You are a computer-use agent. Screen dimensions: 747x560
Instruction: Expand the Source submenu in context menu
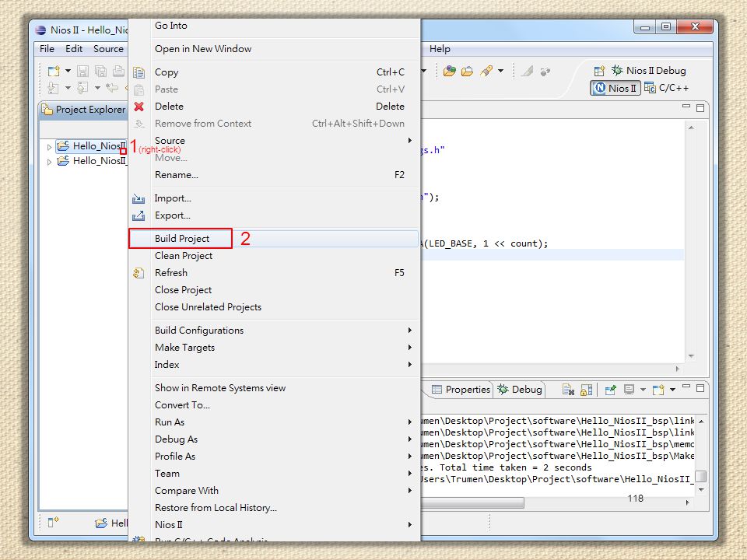[x=275, y=141]
